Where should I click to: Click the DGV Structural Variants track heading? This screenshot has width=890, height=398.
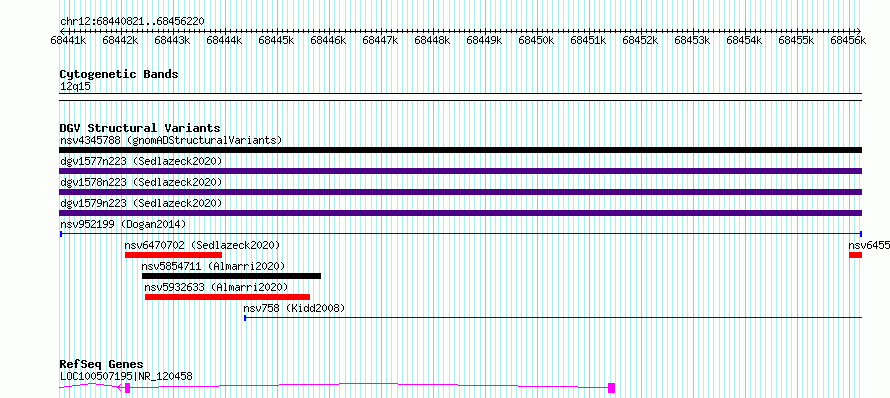(140, 128)
